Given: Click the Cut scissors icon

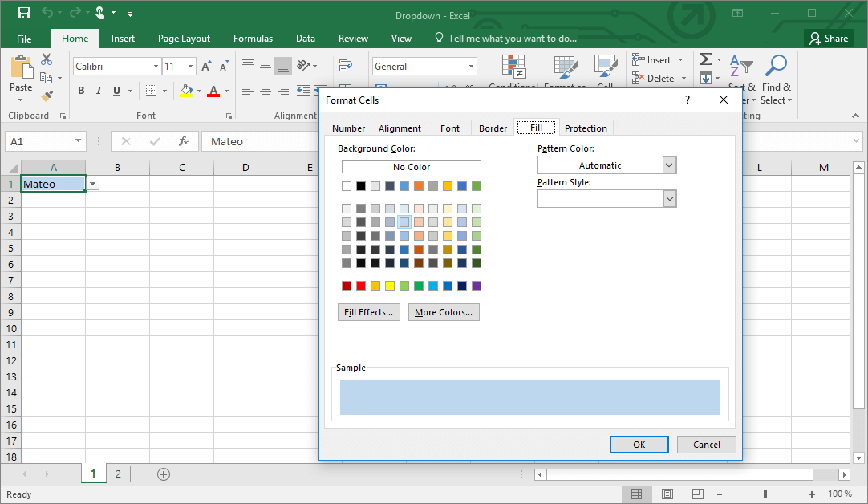Looking at the screenshot, I should coord(45,59).
